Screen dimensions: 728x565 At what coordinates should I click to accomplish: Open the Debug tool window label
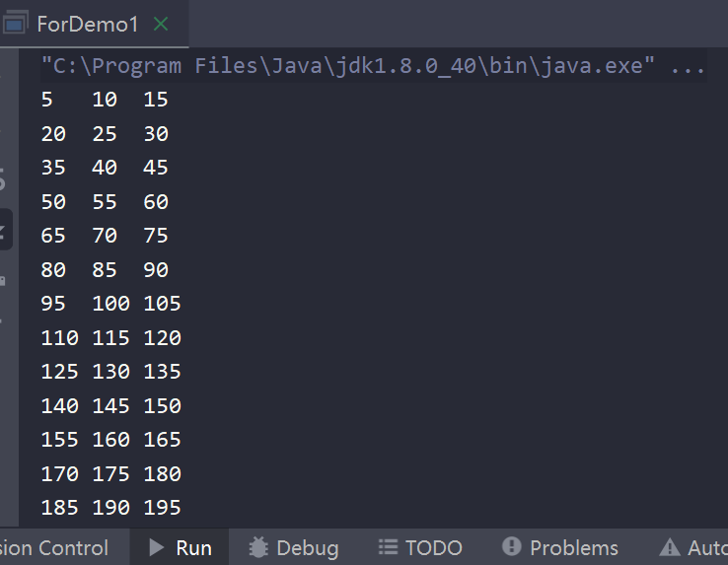(307, 547)
